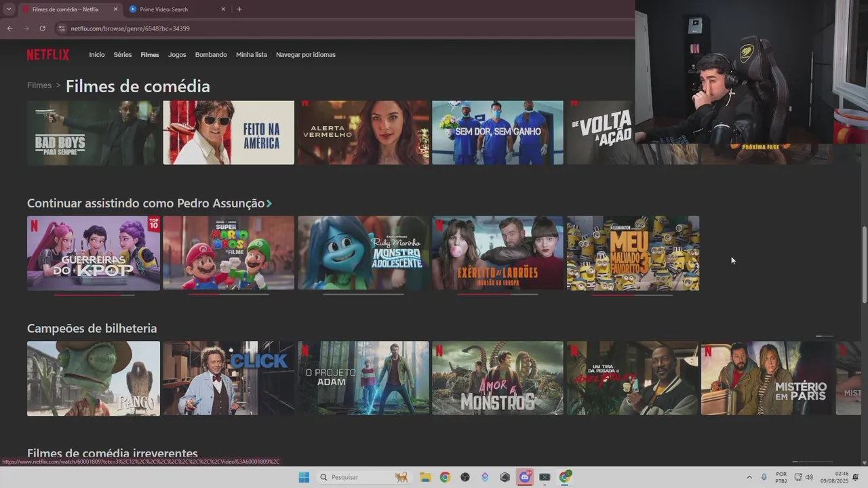Open the tab search dropdown arrow
This screenshot has width=868, height=488.
[8, 9]
